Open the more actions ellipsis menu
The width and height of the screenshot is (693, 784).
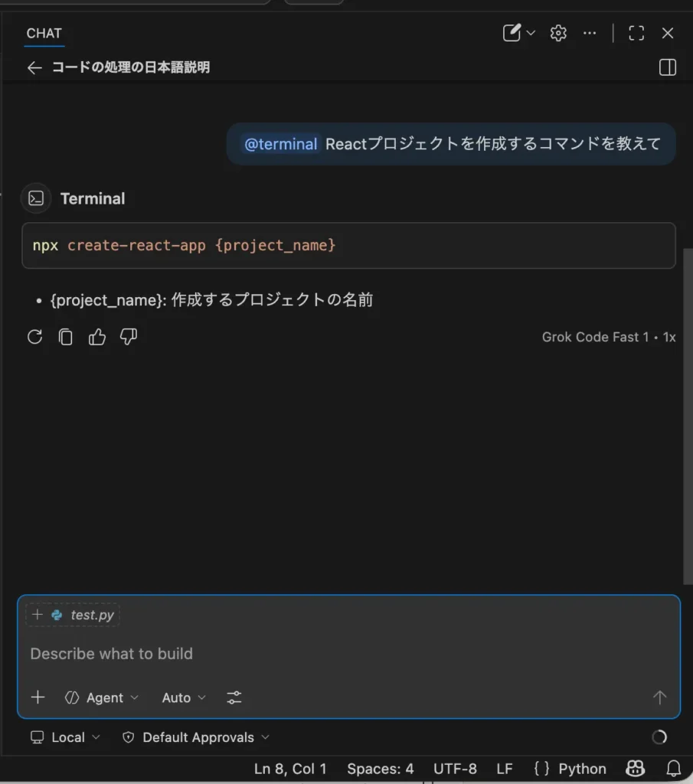click(590, 33)
